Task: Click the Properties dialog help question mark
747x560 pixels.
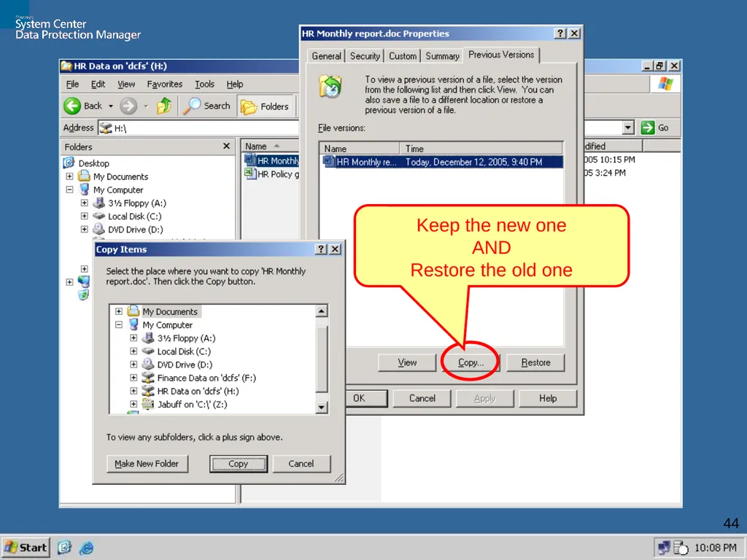Action: tap(560, 34)
